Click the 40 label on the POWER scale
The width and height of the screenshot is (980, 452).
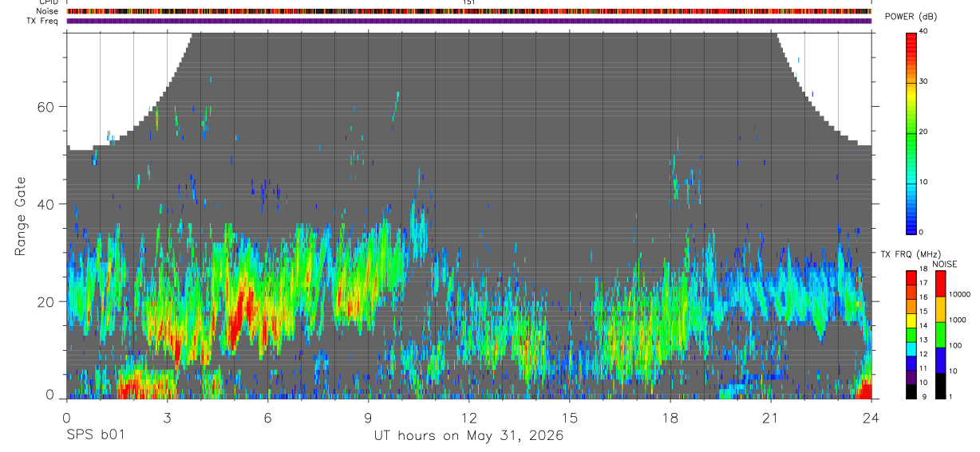(924, 32)
